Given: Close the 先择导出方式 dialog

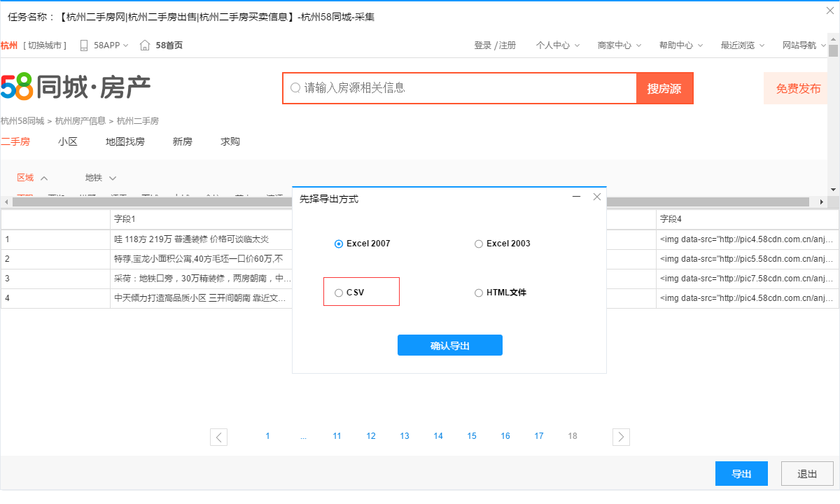Looking at the screenshot, I should [x=597, y=197].
